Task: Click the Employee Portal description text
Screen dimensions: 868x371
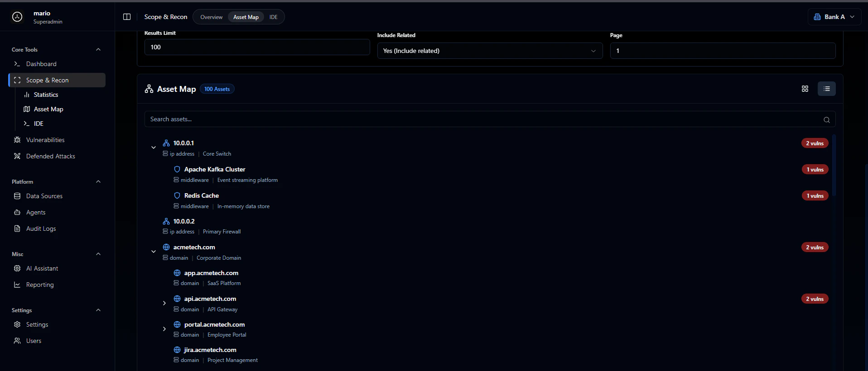Action: pos(227,335)
